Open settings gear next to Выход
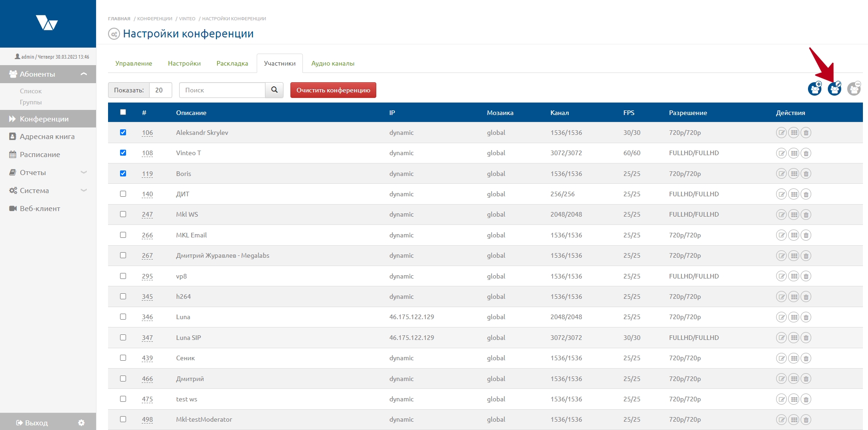 point(81,423)
